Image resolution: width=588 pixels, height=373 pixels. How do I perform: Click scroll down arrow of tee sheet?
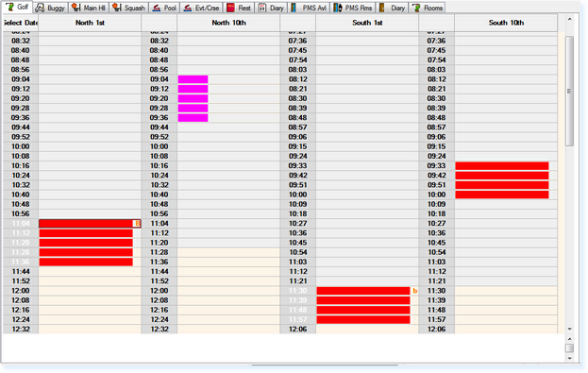[570, 330]
